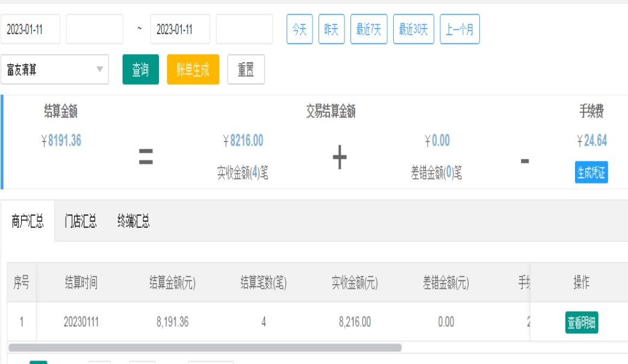
Task: Choose the 昨天 date shortcut
Action: coord(331,29)
